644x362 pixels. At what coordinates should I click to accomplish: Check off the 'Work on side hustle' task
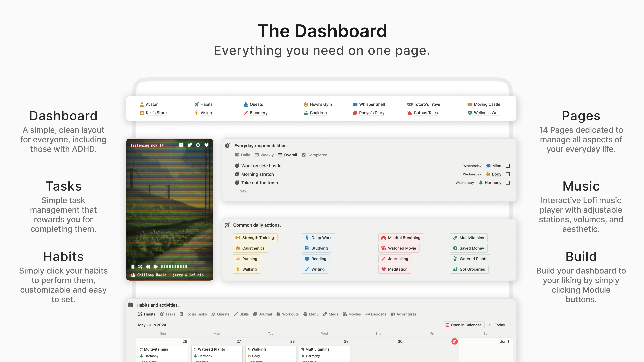[x=508, y=166]
